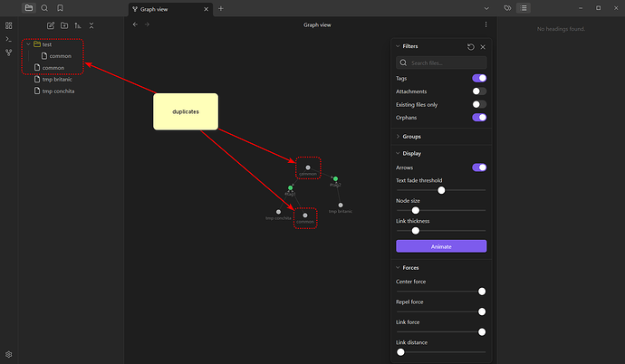The width and height of the screenshot is (625, 364).
Task: Close the graph Filters panel
Action: tap(483, 47)
